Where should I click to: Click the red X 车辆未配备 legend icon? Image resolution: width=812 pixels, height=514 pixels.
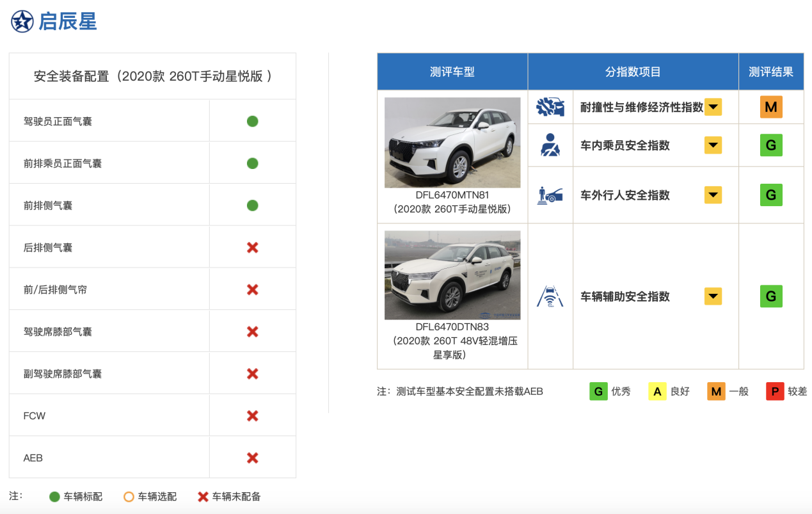pos(203,497)
